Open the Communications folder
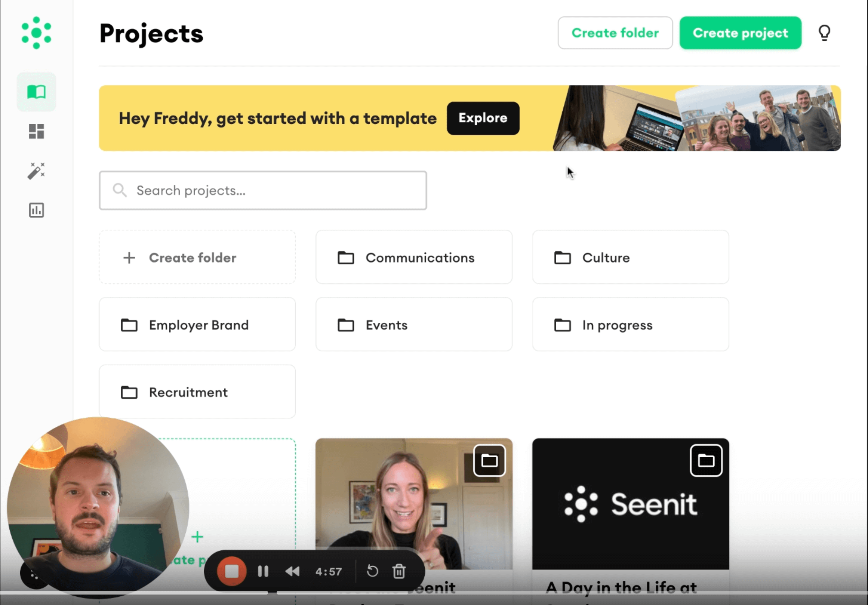The height and width of the screenshot is (605, 868). point(413,258)
